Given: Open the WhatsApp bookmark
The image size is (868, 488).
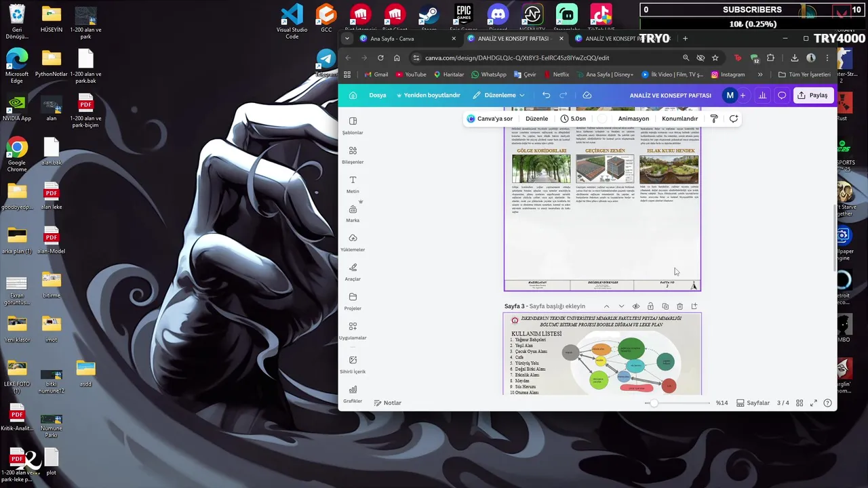Looking at the screenshot, I should (x=489, y=75).
